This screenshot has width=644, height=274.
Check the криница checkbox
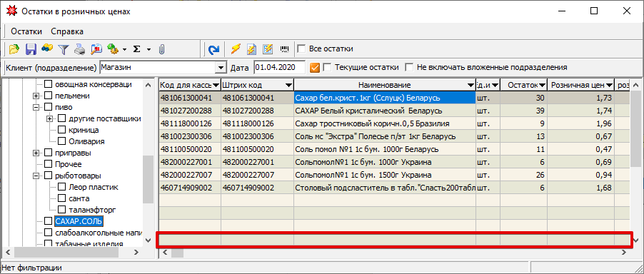tap(62, 130)
